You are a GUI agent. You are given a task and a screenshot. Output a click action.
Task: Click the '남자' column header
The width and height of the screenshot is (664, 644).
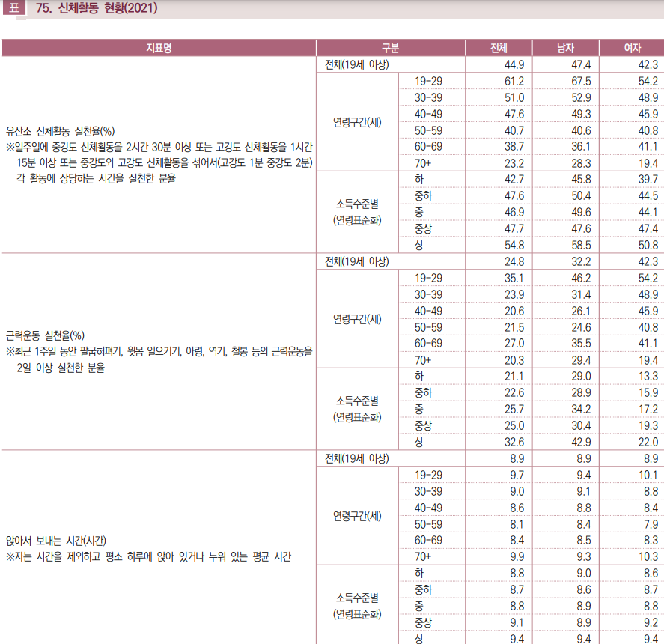click(565, 48)
